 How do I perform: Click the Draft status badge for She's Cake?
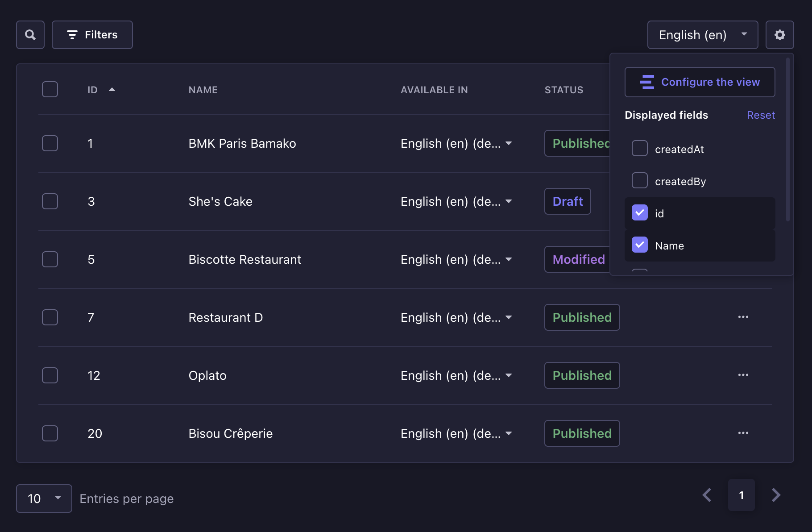point(567,201)
